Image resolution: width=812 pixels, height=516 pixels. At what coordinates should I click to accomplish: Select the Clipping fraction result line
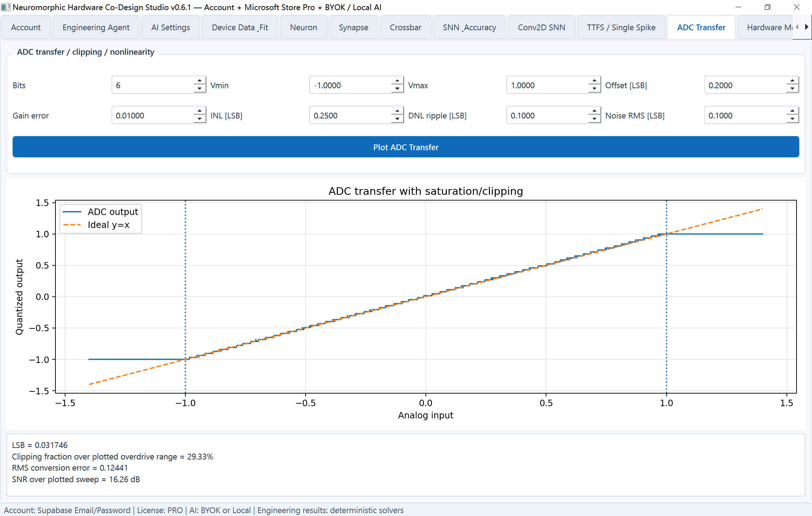click(x=113, y=457)
